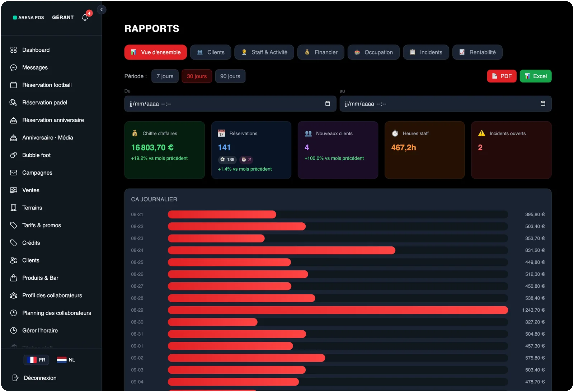This screenshot has height=392, width=574.
Task: Click the 08-29 revenue bar
Action: tap(338, 310)
